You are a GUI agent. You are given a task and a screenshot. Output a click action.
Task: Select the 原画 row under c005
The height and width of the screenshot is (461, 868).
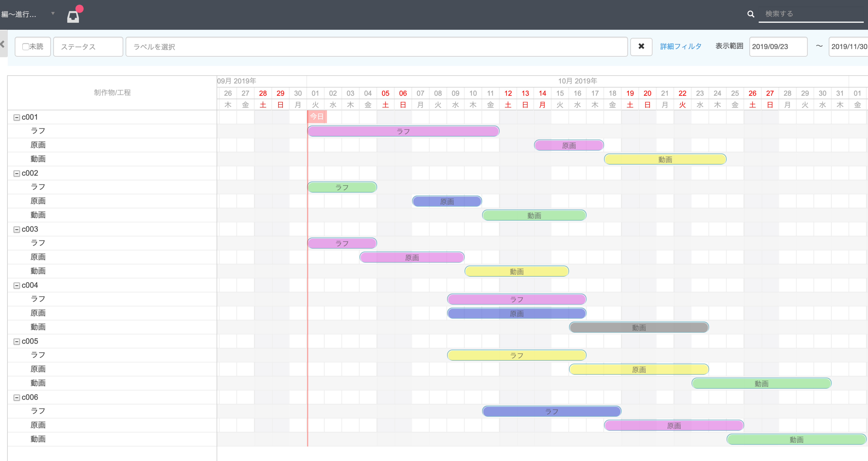112,369
